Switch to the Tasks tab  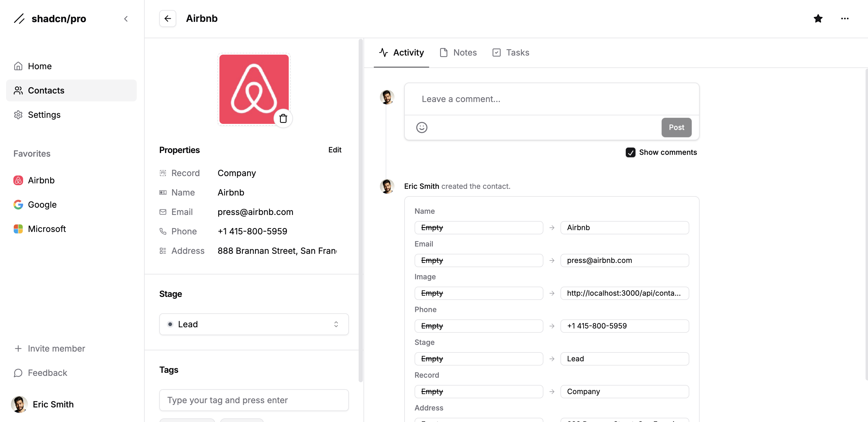pos(511,53)
